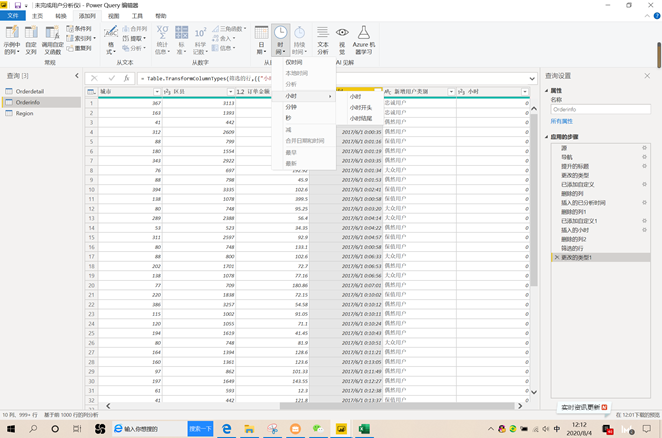The height and width of the screenshot is (438, 662).
Task: Collapse the 查询 queries pane
Action: 77,76
